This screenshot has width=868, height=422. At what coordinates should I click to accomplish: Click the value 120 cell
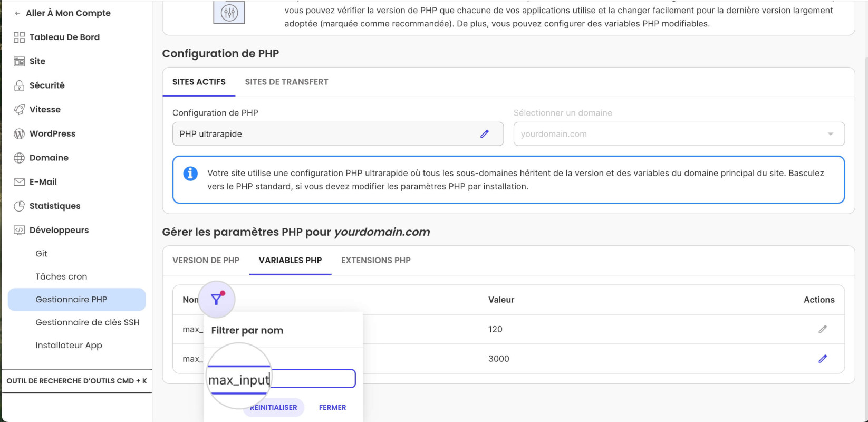coord(495,329)
